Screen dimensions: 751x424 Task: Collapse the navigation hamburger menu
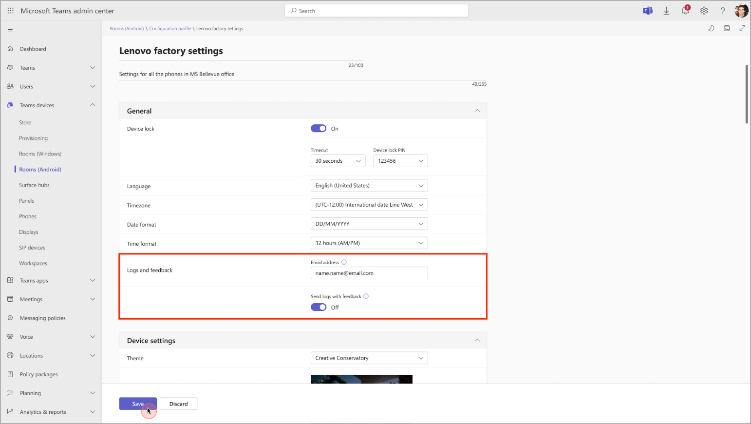[11, 30]
